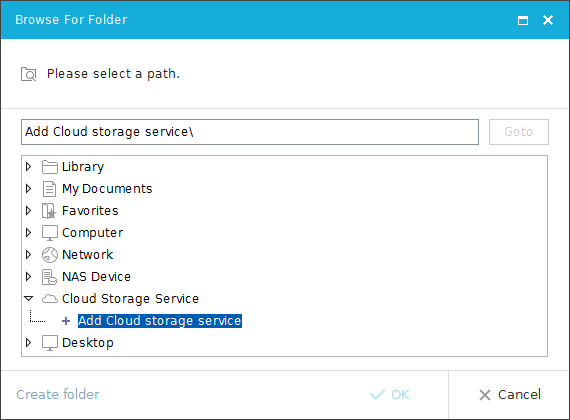Click the OK button
The height and width of the screenshot is (420, 570).
coord(390,395)
